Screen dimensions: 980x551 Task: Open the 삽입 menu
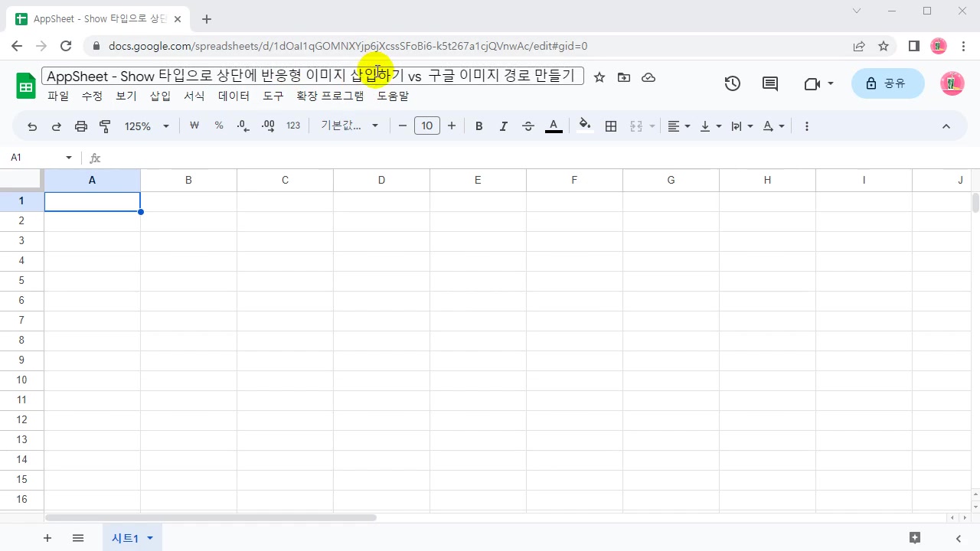(160, 96)
